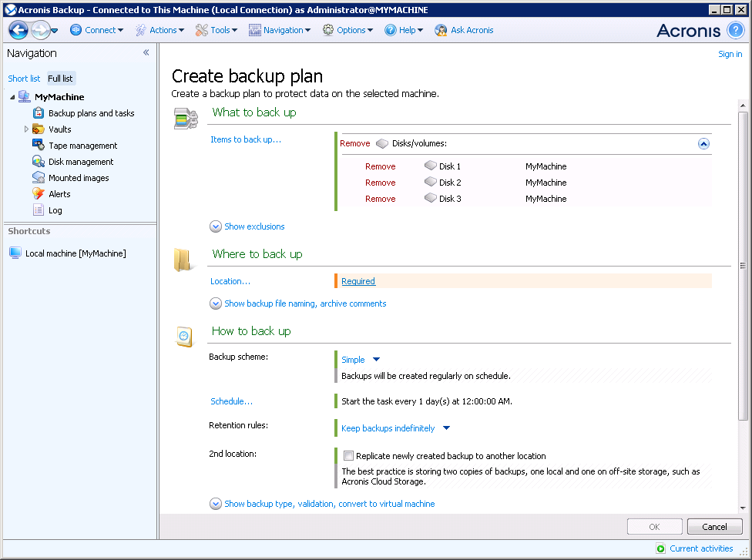The width and height of the screenshot is (752, 560).
Task: Open Disk management in navigation tree
Action: pos(81,162)
